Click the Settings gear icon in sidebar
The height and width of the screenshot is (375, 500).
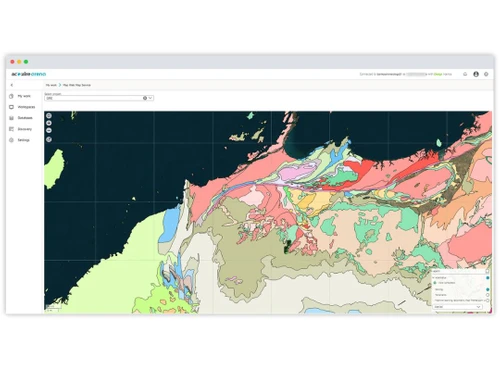point(11,140)
